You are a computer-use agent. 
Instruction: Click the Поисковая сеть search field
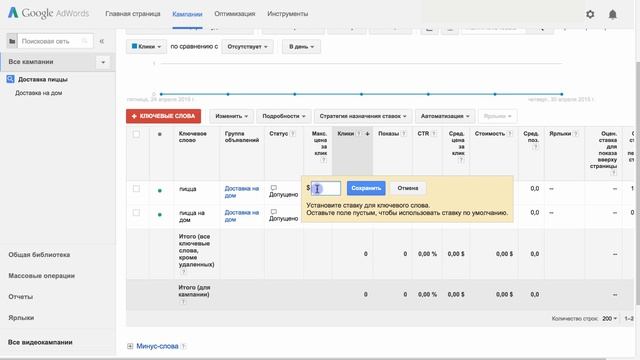click(55, 41)
